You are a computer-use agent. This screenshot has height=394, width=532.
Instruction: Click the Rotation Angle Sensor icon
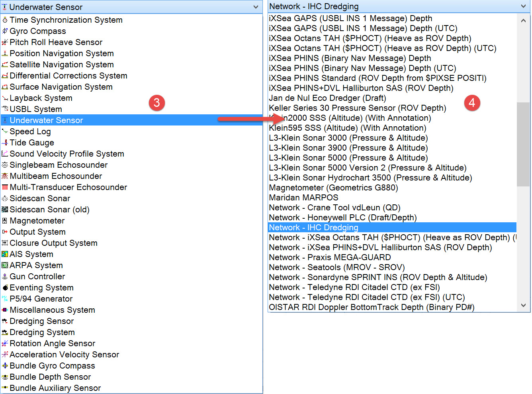5,343
